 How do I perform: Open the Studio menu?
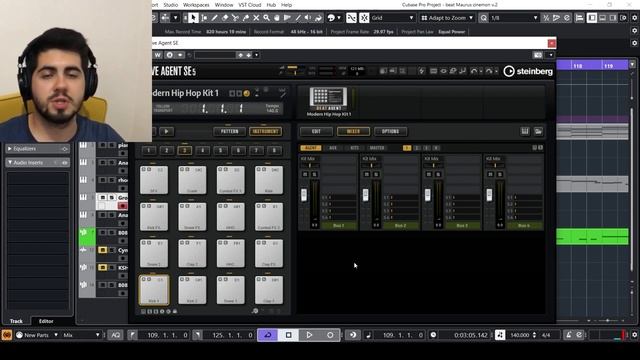[x=171, y=5]
